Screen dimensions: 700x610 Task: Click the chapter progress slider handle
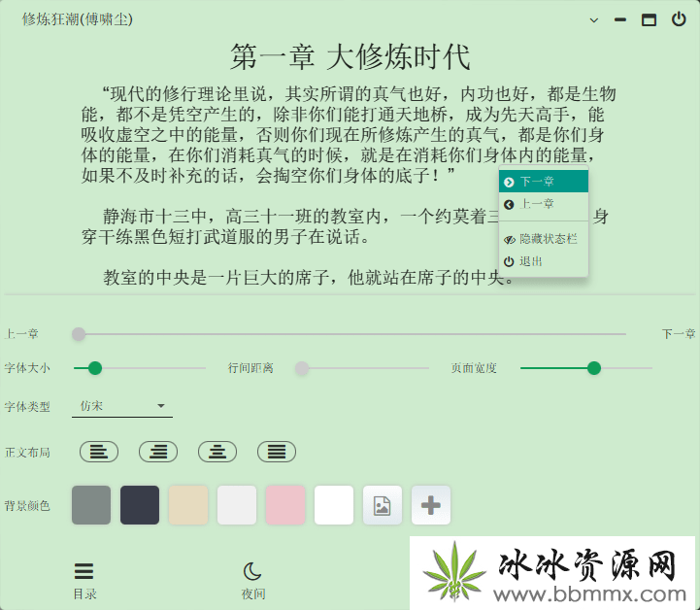[x=79, y=334]
